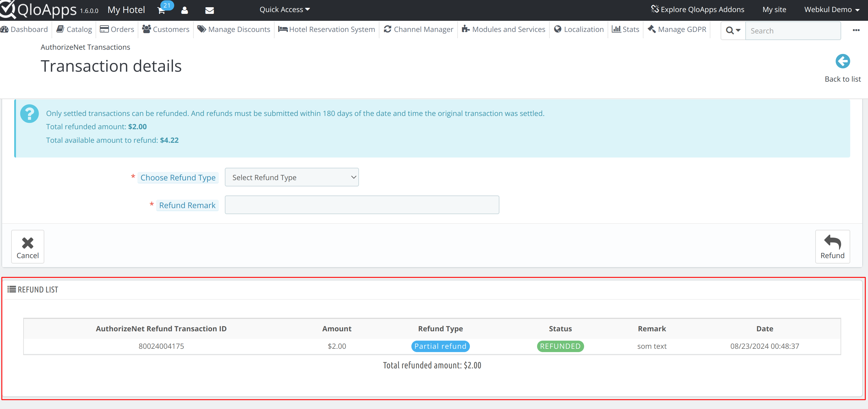Click the AuthorizeNet Transactions breadcrumb link
The height and width of the screenshot is (409, 868).
85,46
